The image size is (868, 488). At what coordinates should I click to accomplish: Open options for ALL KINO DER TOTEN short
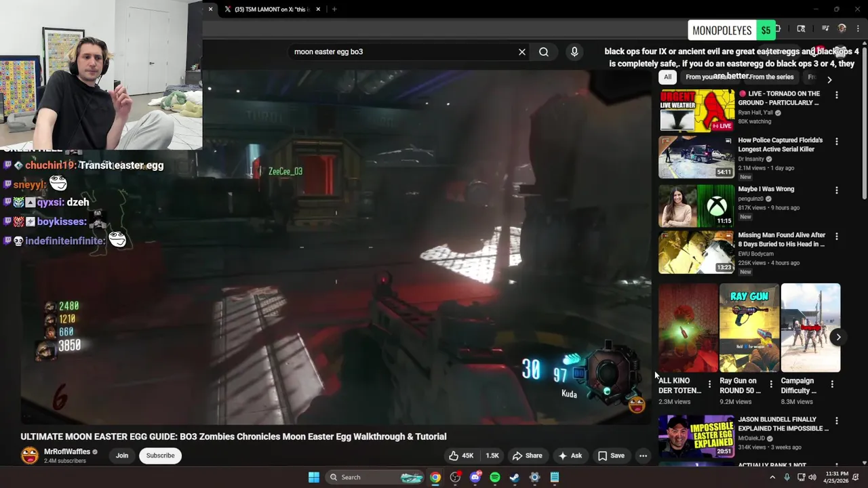(x=709, y=384)
